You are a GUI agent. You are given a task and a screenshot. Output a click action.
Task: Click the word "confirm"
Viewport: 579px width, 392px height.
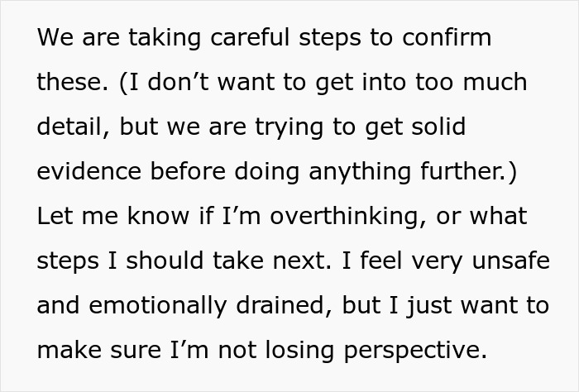pos(447,37)
